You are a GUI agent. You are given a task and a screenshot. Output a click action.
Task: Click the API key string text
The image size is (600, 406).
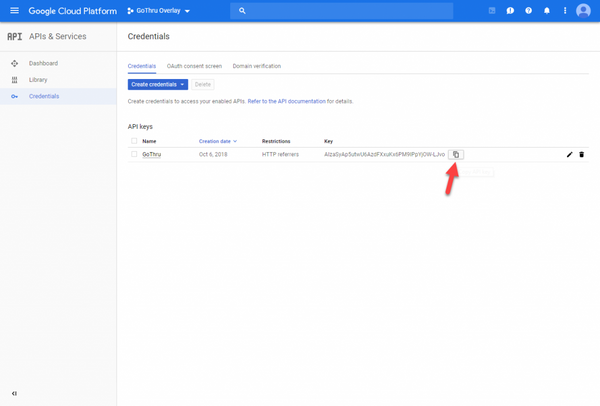click(385, 155)
